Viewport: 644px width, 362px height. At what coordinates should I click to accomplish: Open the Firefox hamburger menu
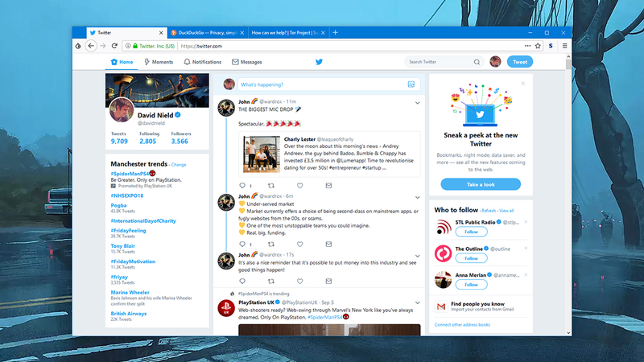[x=565, y=46]
